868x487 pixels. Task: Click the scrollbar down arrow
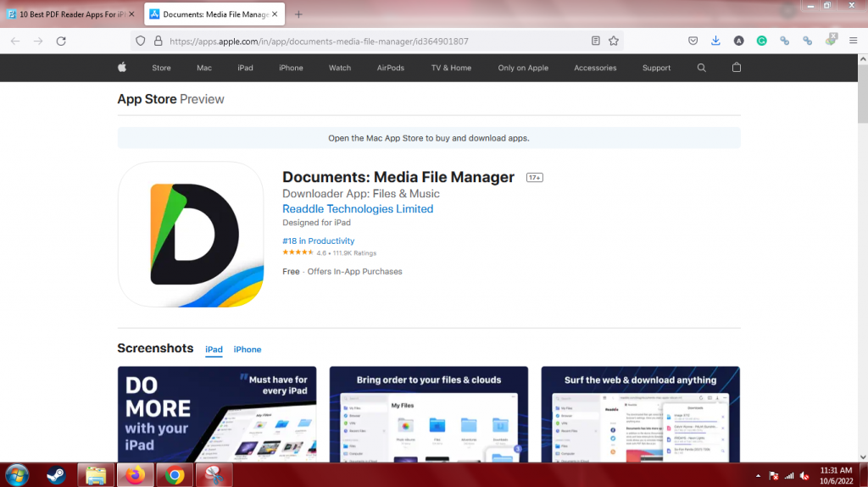pos(862,457)
